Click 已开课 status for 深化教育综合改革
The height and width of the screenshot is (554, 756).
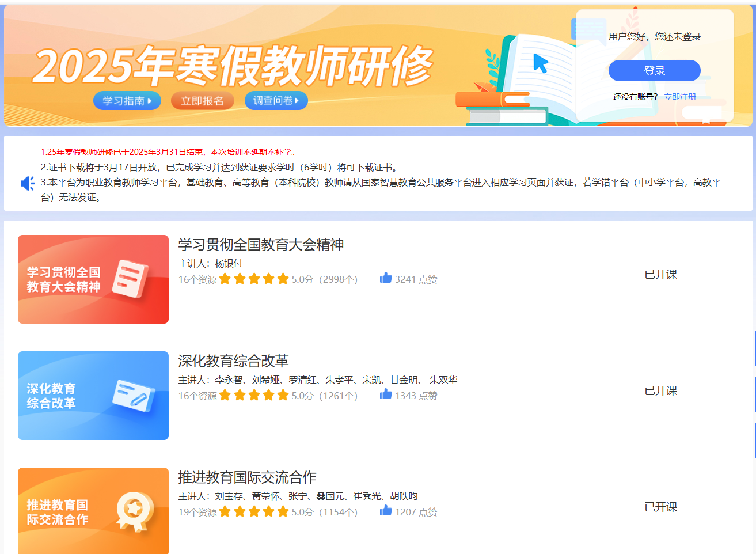660,391
